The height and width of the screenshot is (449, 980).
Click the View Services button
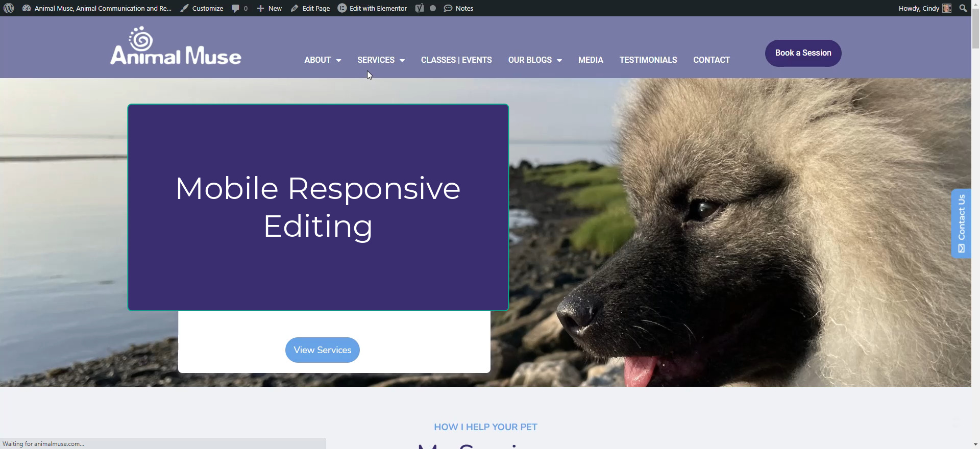coord(323,350)
